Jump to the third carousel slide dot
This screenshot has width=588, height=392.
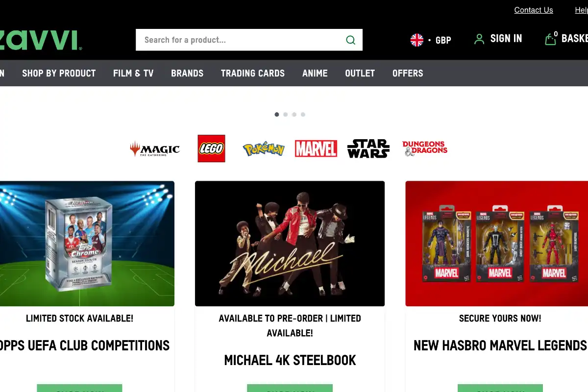294,115
